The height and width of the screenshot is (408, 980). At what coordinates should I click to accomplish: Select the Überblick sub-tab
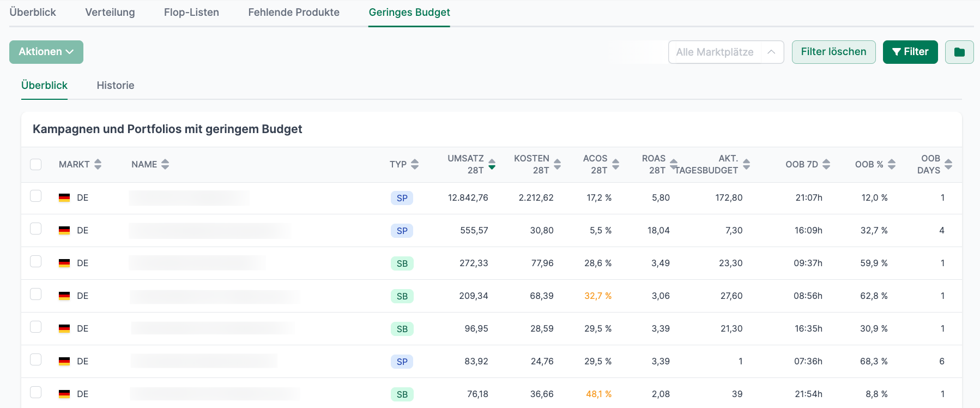[x=44, y=85]
